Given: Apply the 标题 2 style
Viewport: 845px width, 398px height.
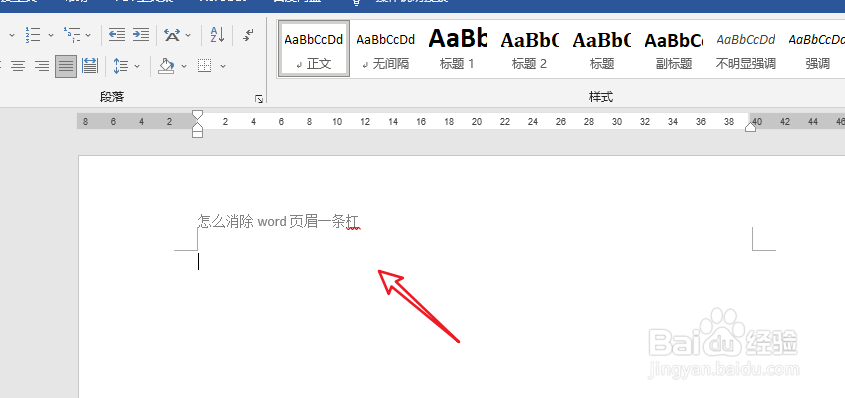Looking at the screenshot, I should [530, 49].
